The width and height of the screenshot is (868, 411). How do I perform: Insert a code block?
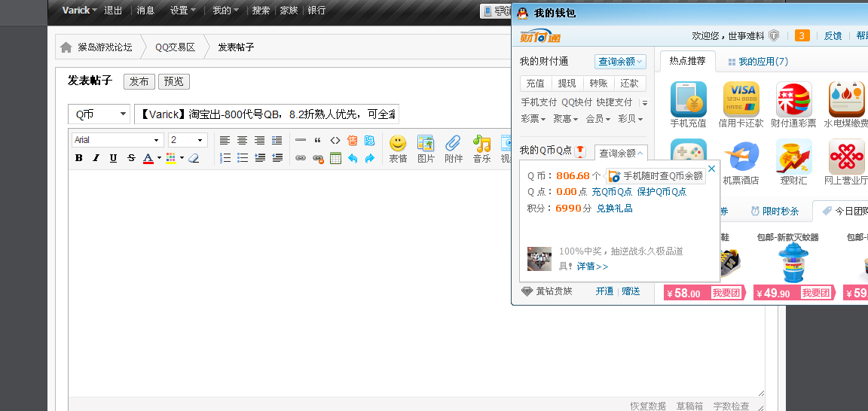[335, 141]
